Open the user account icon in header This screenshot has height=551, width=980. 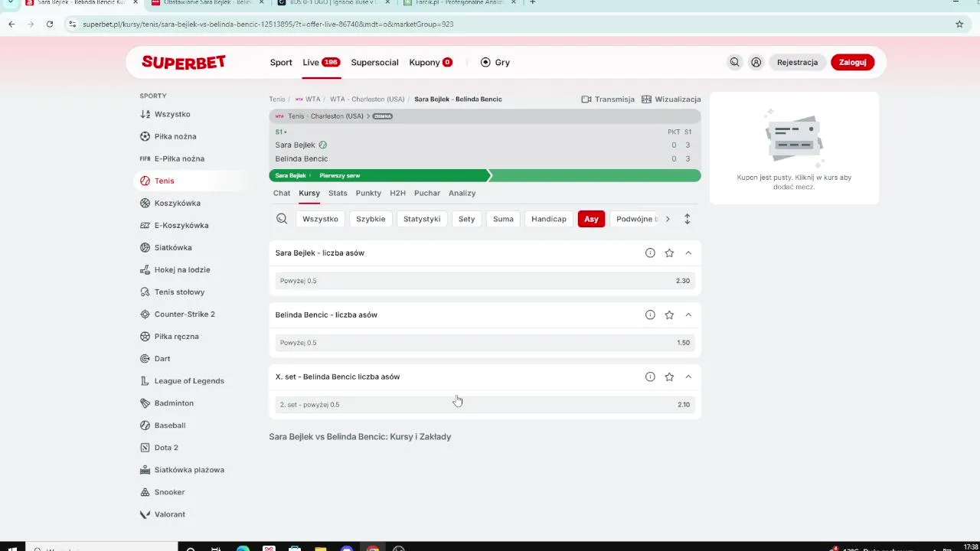[756, 63]
